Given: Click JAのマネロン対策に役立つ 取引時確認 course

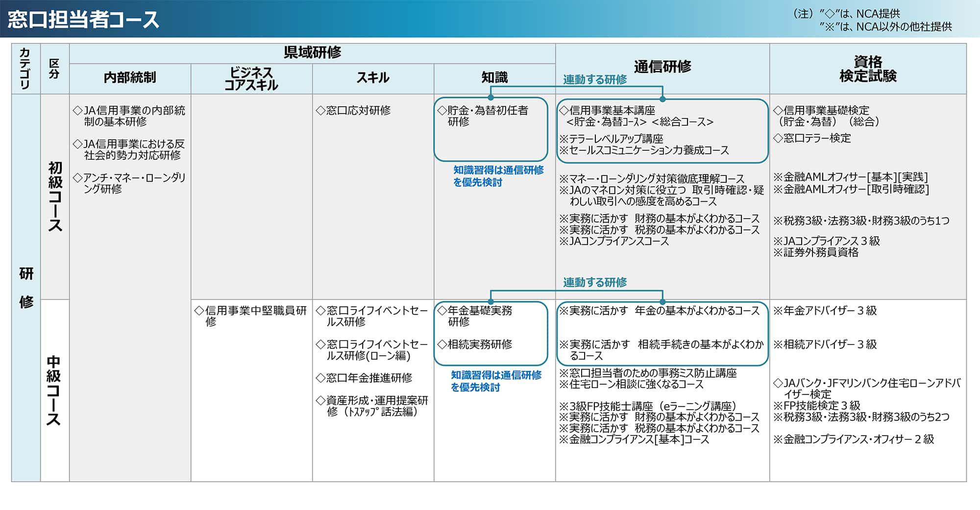Looking at the screenshot, I should pyautogui.click(x=661, y=195).
